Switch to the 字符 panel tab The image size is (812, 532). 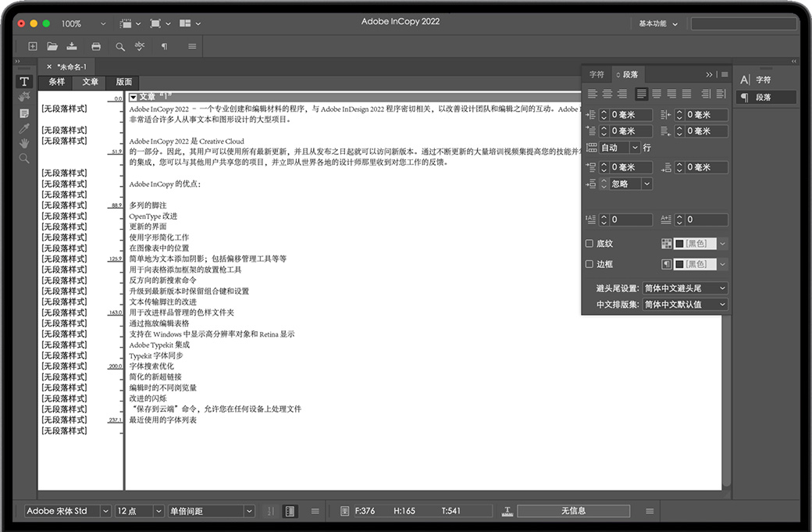(x=597, y=75)
